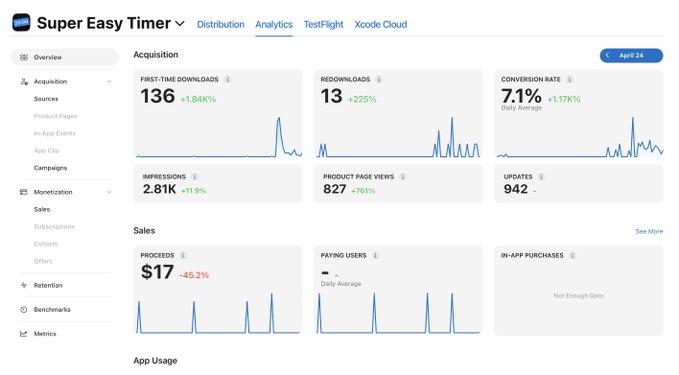Screen dimensions: 679x375
Task: Click the info icon next to Proceeds
Action: (183, 255)
